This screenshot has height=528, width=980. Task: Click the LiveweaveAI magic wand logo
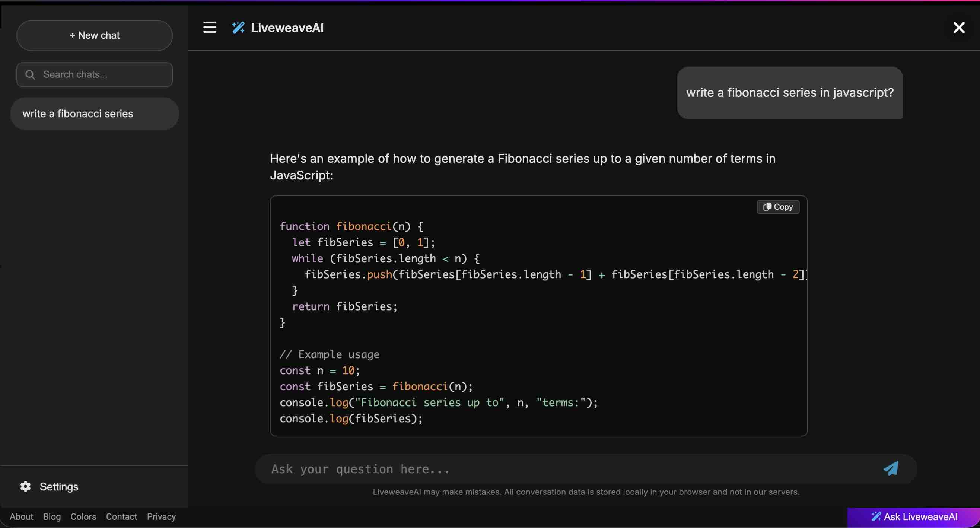238,28
